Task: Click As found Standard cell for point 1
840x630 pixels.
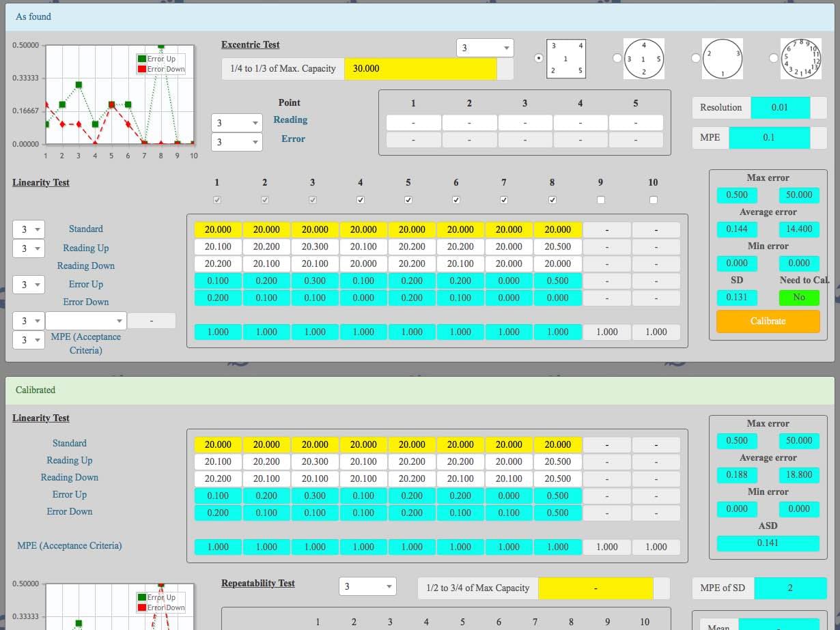Action: click(x=218, y=230)
